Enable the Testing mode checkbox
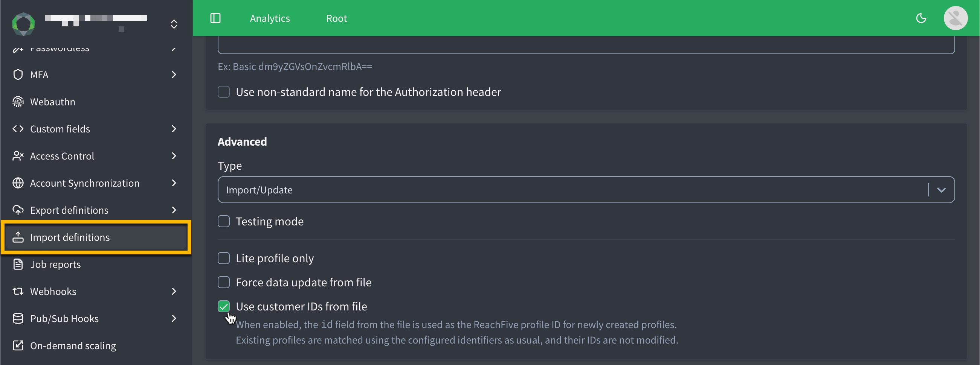The image size is (980, 365). (x=224, y=221)
